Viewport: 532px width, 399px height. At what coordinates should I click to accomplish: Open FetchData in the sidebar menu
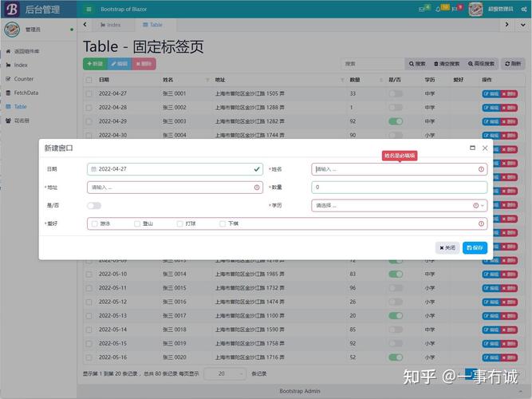(26, 93)
